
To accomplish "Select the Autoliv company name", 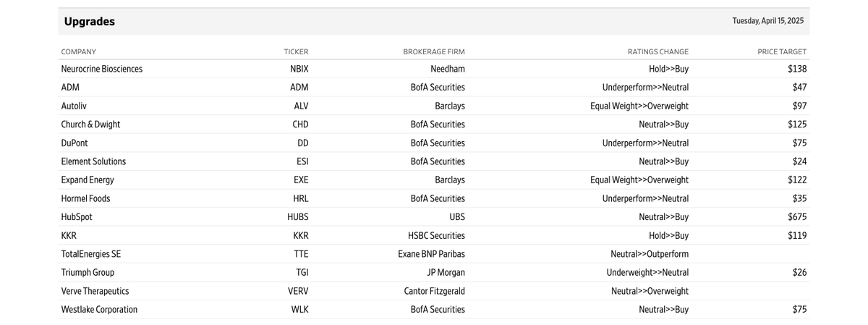I will pos(75,106).
